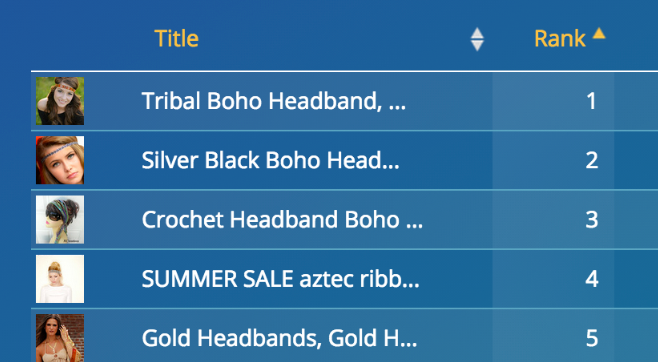Toggle the Title column up-down sort arrows
This screenshot has width=658, height=362.
point(477,39)
